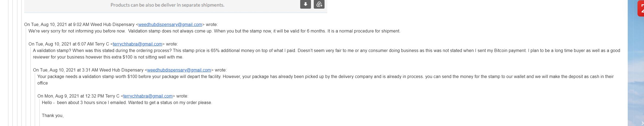
Task: Select the 3:31 AM Weed Hub Dispensary header line
Action: (130, 70)
